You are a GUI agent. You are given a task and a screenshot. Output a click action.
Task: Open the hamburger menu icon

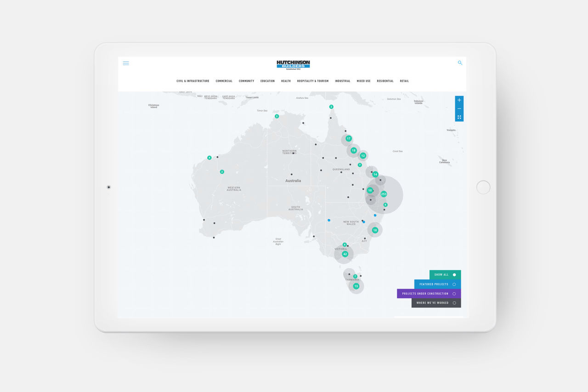[126, 63]
